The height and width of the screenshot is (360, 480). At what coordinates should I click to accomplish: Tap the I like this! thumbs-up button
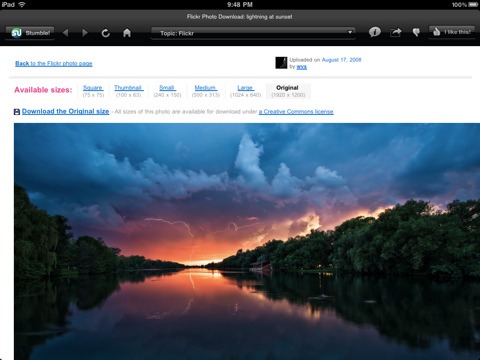[452, 32]
